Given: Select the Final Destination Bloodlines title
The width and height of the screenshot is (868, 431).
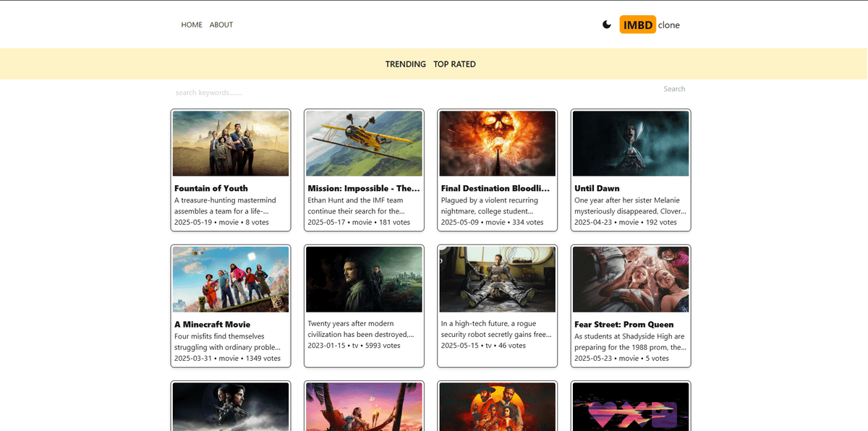Looking at the screenshot, I should 497,189.
